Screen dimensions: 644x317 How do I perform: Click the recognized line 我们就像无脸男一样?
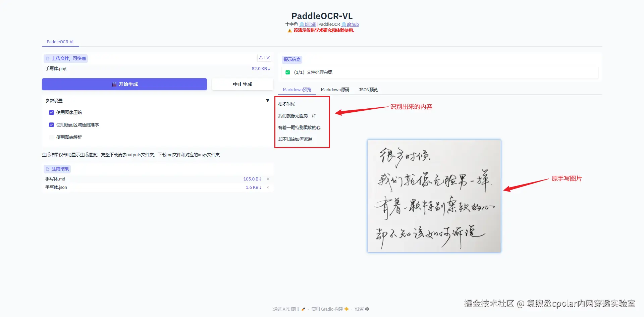(297, 116)
